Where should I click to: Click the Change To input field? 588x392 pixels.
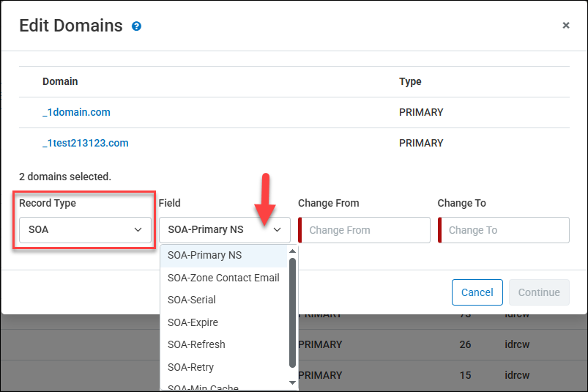(505, 230)
